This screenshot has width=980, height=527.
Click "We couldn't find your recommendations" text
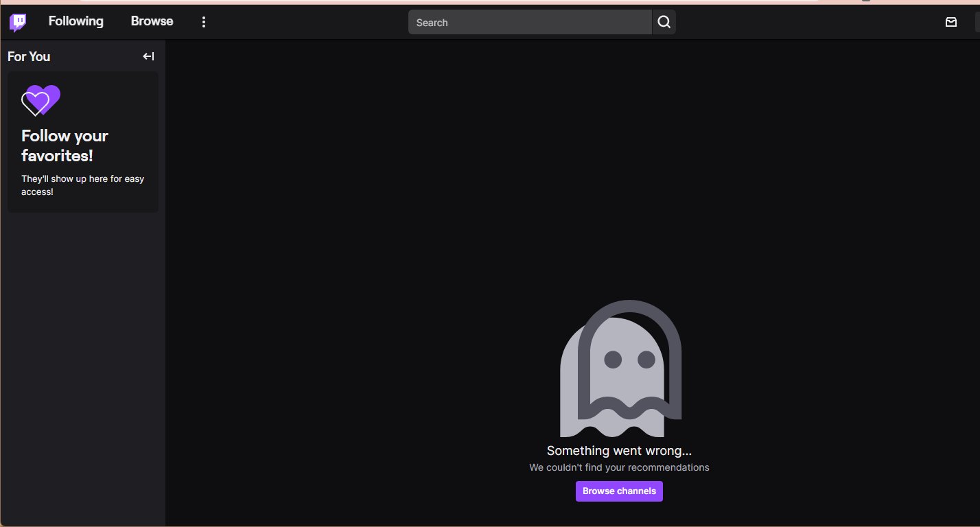619,467
